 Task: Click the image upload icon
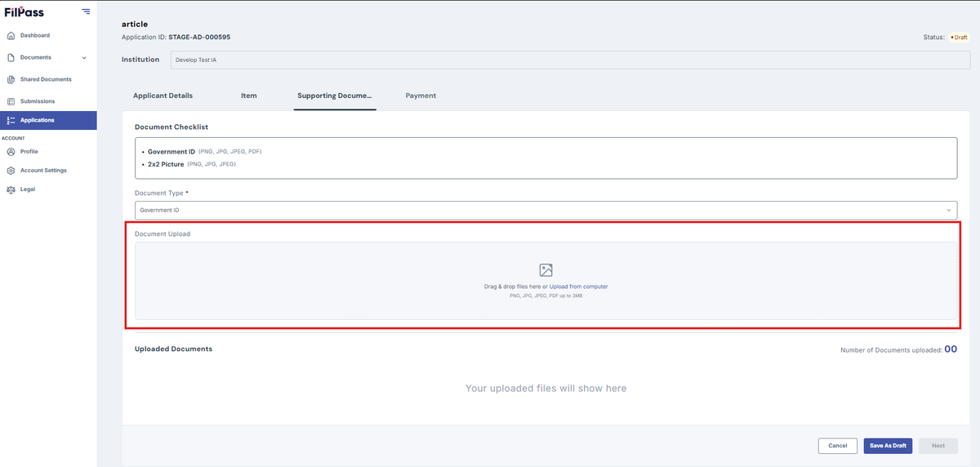pos(546,270)
